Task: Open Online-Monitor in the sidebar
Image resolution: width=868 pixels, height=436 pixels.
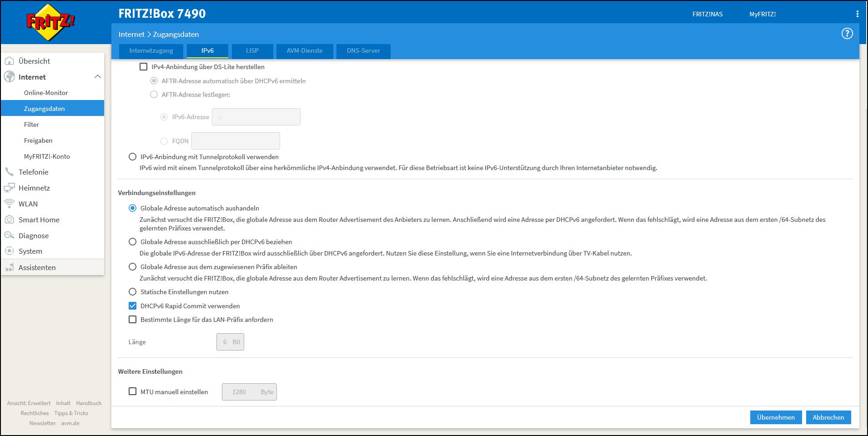Action: coord(46,93)
